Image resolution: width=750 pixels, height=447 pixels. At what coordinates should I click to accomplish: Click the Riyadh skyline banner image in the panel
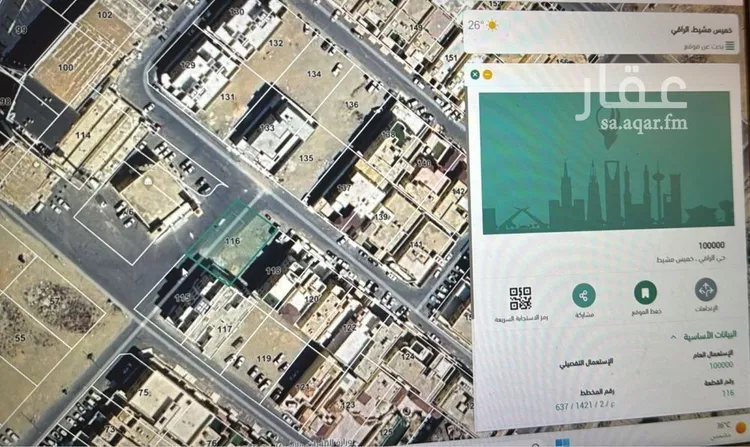click(607, 163)
